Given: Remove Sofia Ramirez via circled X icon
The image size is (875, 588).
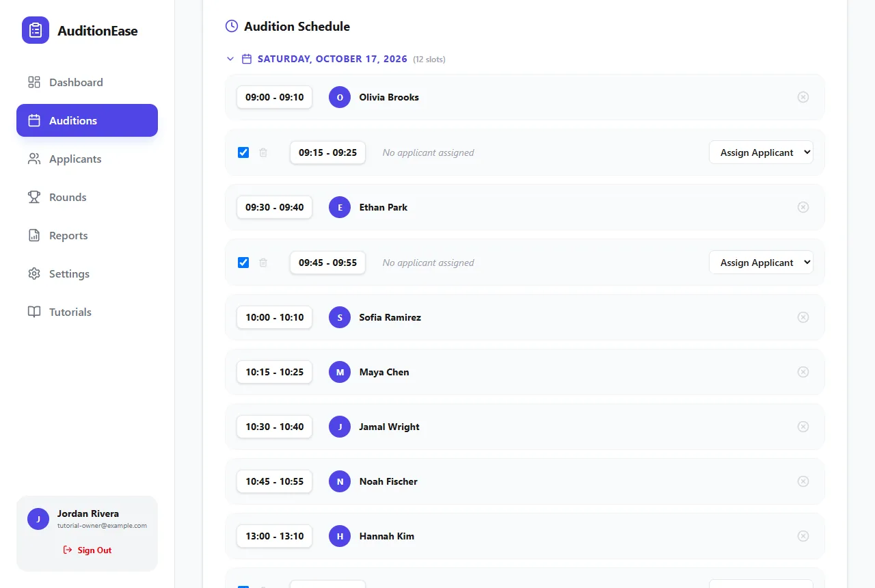Looking at the screenshot, I should pyautogui.click(x=803, y=317).
